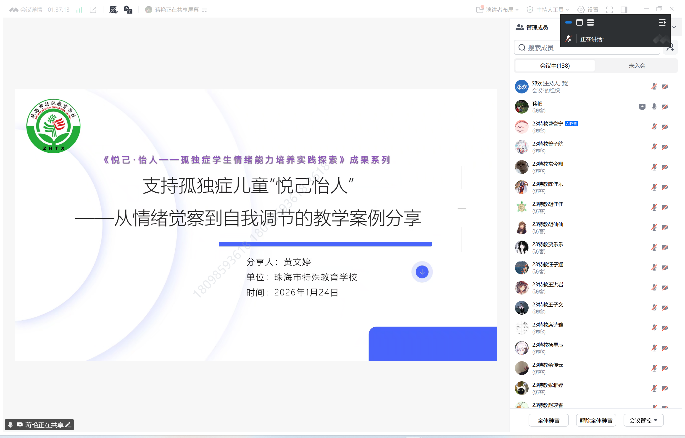Toggle microphone of the blue-tagged member row
This screenshot has width=685, height=438.
click(x=654, y=127)
